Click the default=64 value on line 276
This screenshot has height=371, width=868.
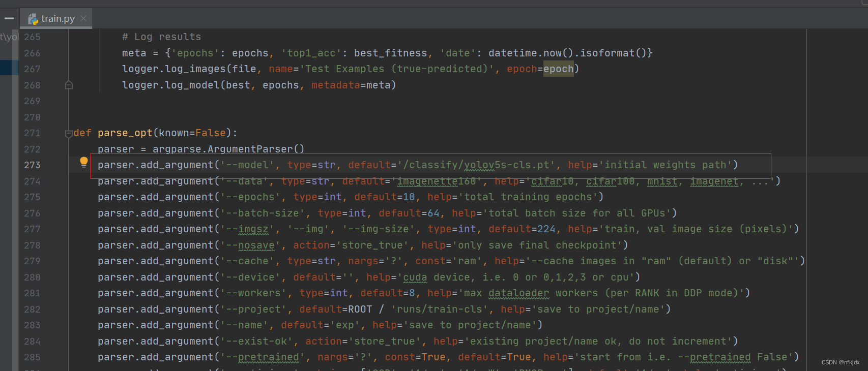(433, 213)
